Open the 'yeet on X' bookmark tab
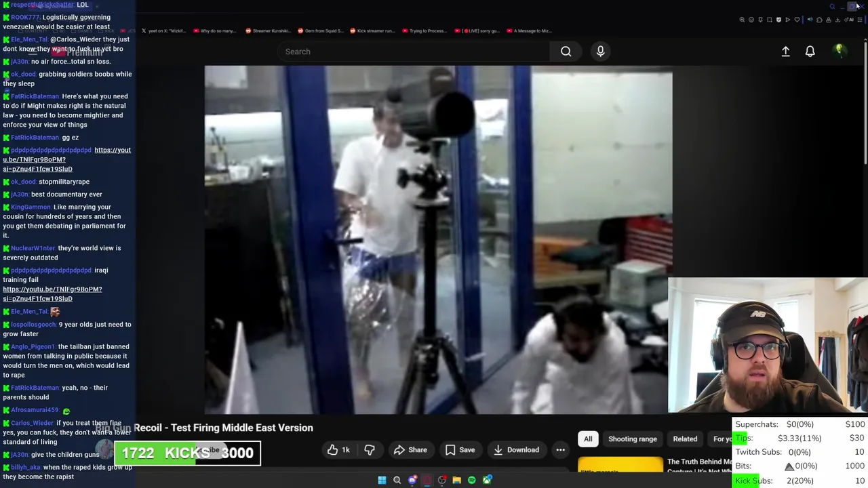The image size is (868, 488). click(163, 30)
